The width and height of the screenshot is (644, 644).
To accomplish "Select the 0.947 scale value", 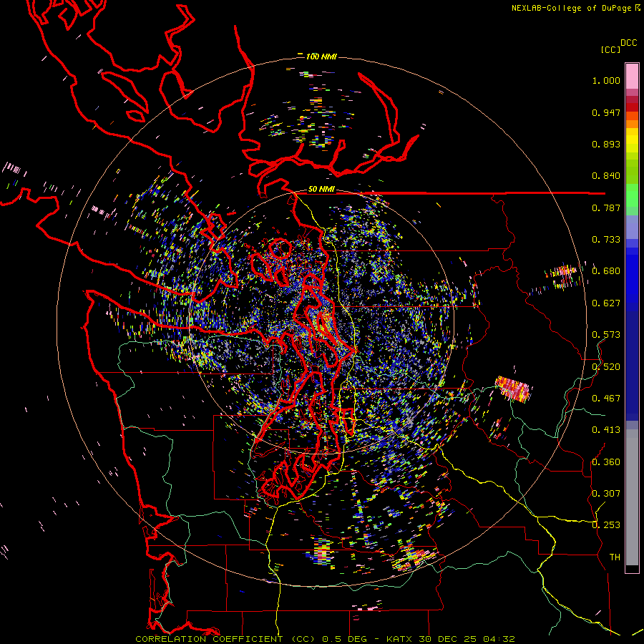I will tap(606, 112).
